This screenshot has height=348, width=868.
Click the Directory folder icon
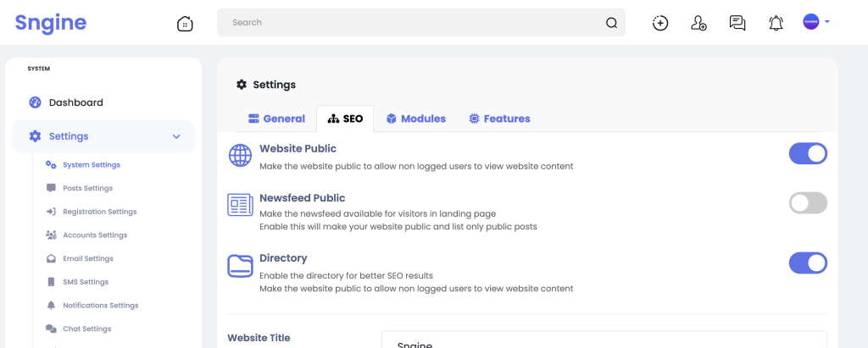click(x=240, y=266)
